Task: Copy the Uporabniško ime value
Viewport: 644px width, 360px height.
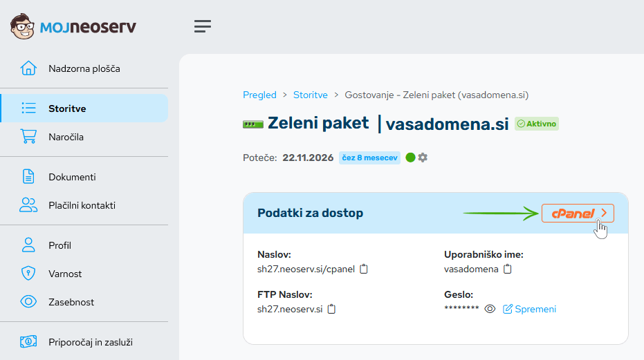Action: [508, 269]
